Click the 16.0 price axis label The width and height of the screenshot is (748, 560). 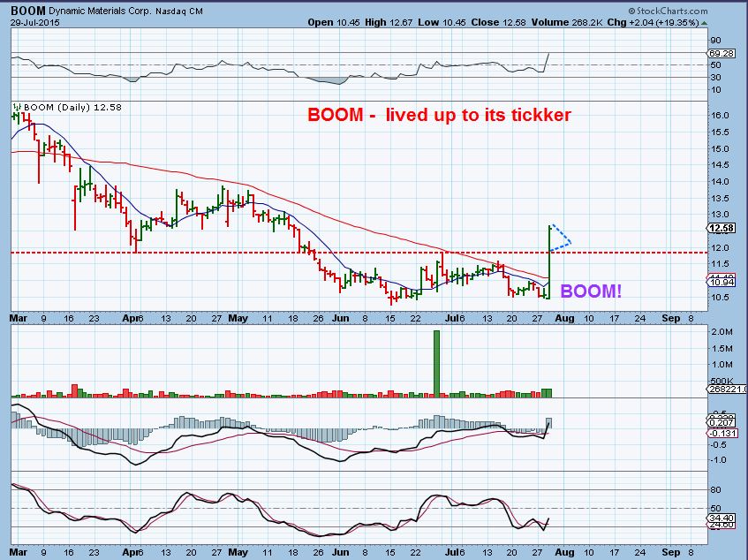click(x=720, y=116)
